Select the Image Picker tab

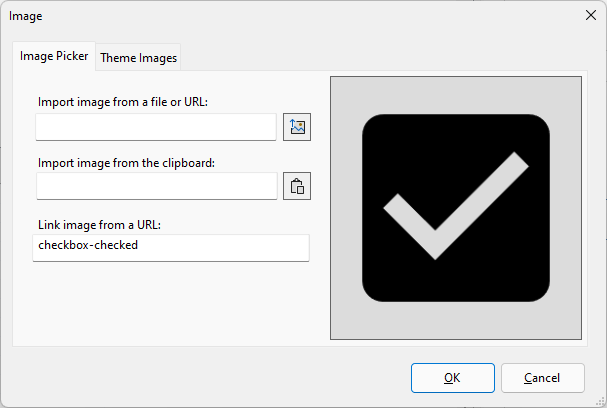coord(54,56)
